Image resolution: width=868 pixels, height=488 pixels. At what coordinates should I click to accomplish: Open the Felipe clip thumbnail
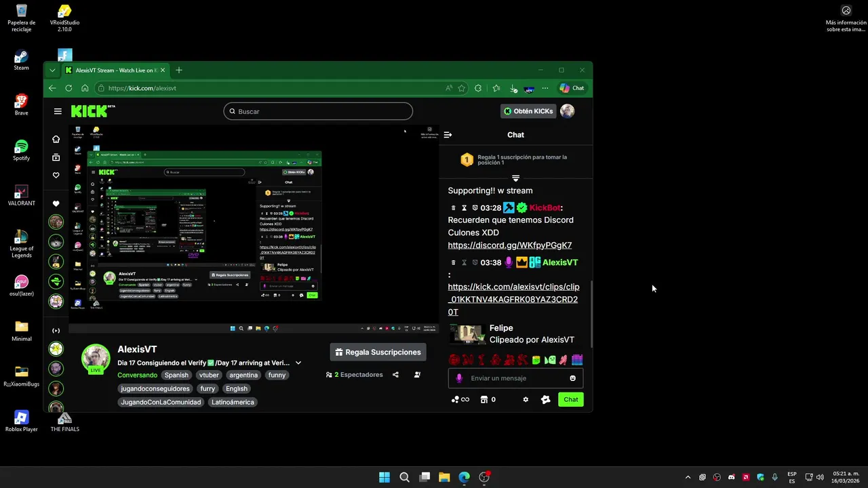pyautogui.click(x=469, y=333)
